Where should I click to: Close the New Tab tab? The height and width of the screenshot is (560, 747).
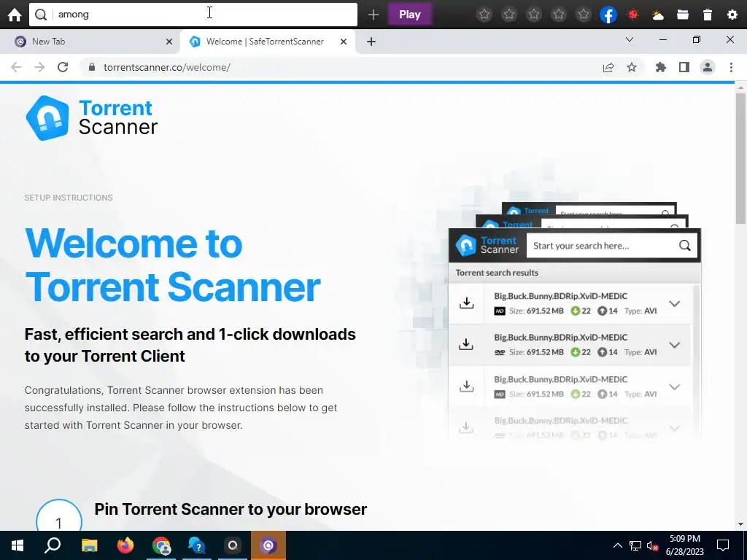click(169, 42)
